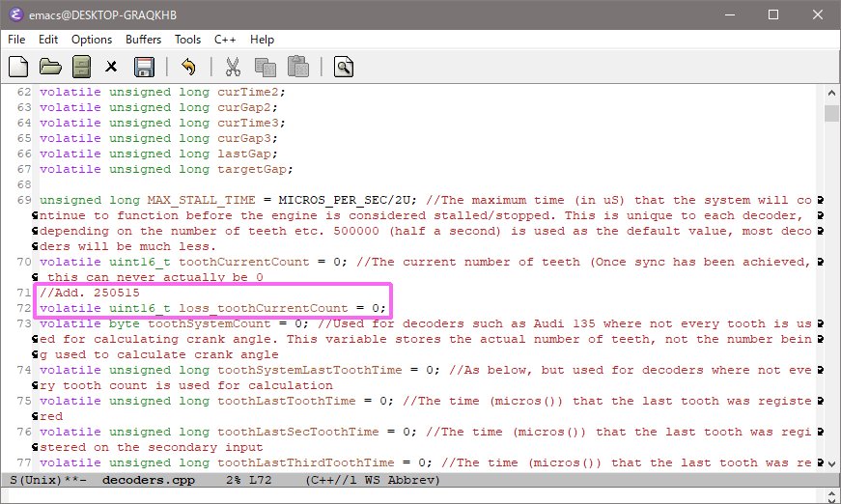Place cursor on lastGap at line 66
Screen dimensions: 841x504
pyautogui.click(x=244, y=154)
